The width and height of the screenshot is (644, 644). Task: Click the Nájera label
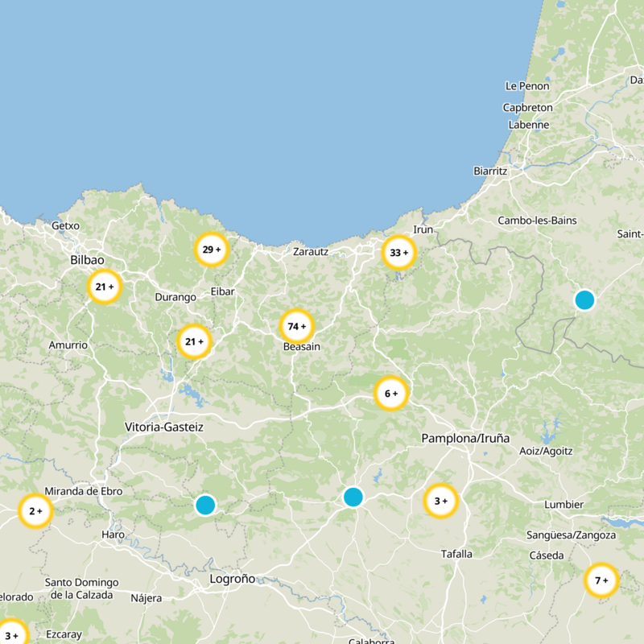click(x=147, y=598)
